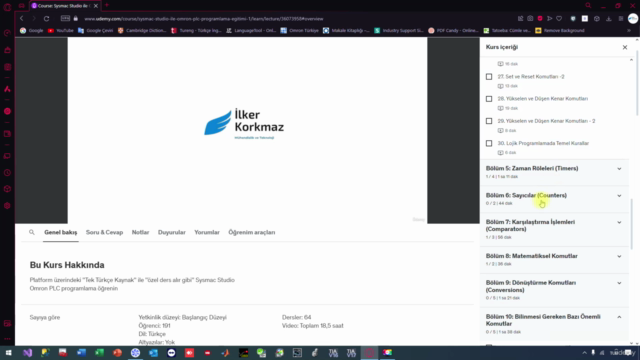640x360 pixels.
Task: Open YouTube bookmark
Action: [60, 31]
